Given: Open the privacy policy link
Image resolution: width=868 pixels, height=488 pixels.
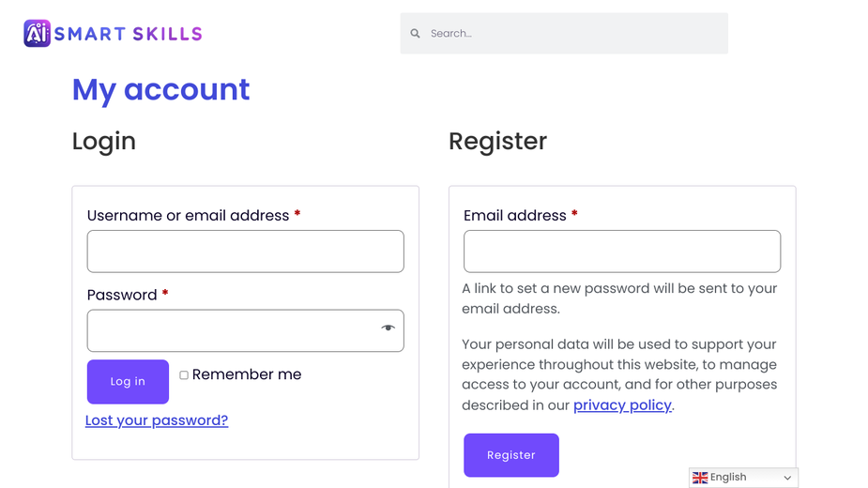Looking at the screenshot, I should coord(622,404).
